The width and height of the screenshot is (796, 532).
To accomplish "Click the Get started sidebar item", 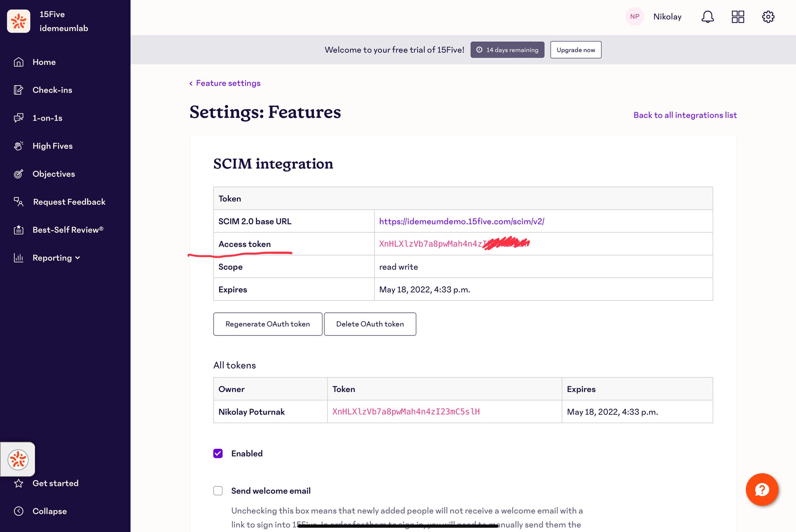I will (55, 483).
